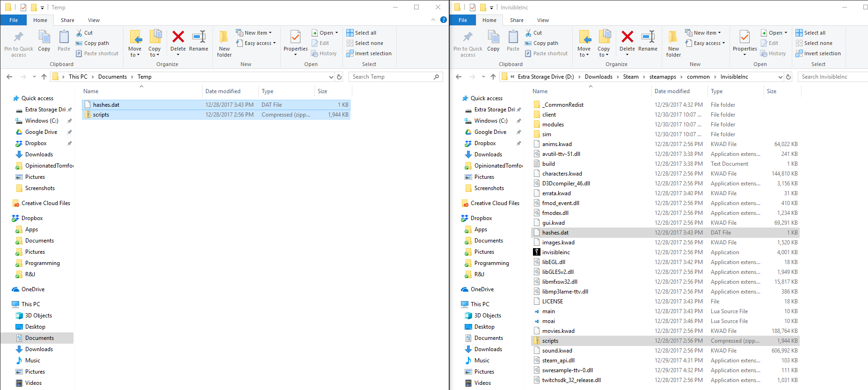
Task: Open the New item dropdown in Temp window
Action: tap(254, 33)
